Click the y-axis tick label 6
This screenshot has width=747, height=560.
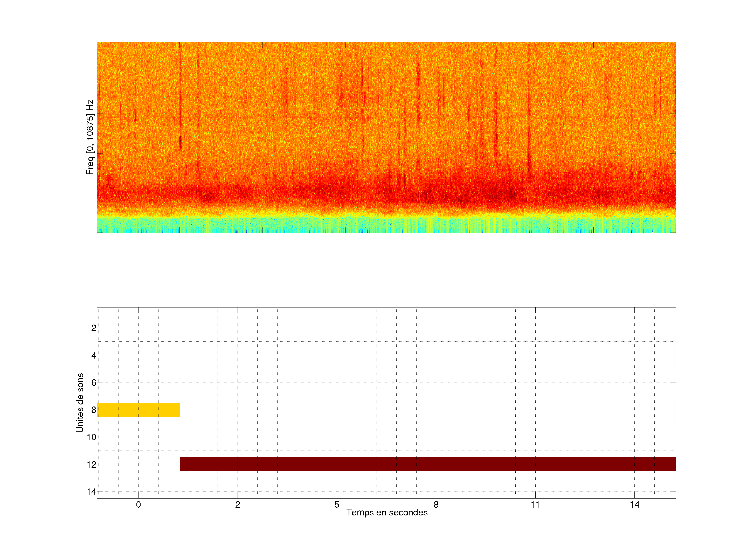94,383
